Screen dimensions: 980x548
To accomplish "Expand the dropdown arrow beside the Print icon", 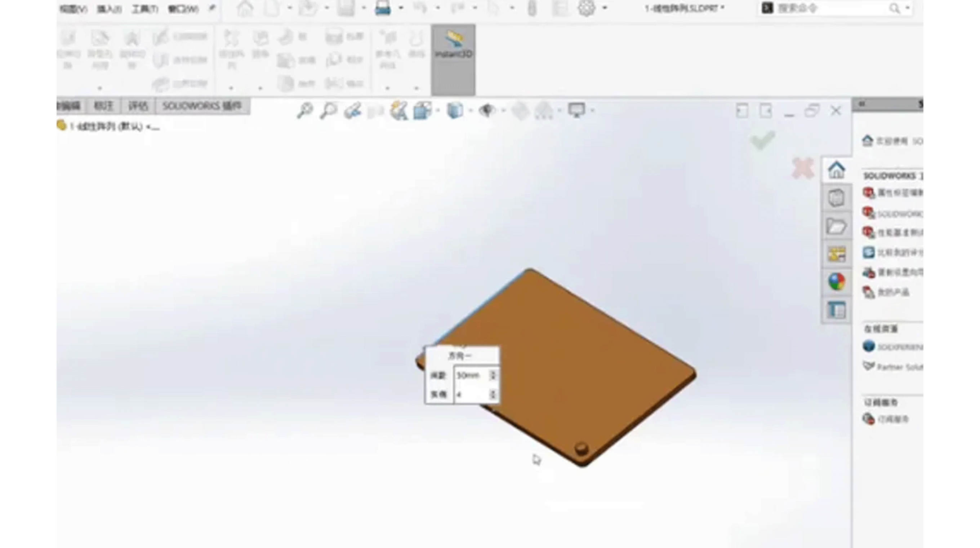I will [x=401, y=8].
